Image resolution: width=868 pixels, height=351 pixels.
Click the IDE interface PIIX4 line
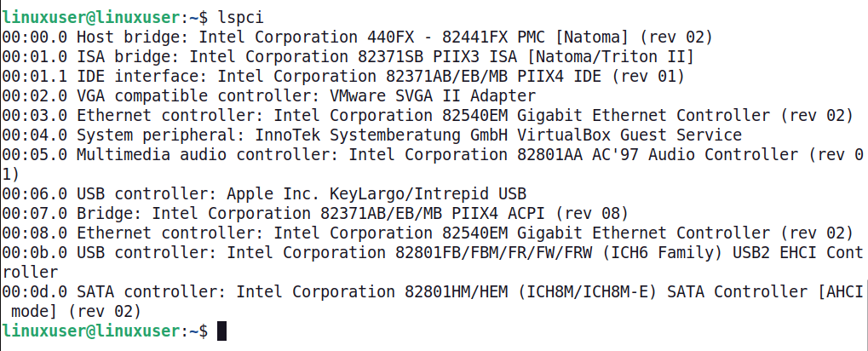342,76
